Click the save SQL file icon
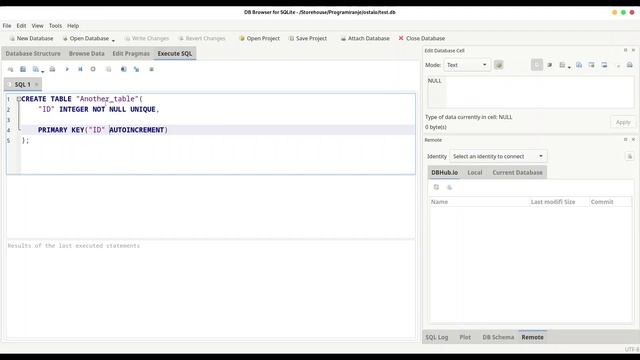 [36, 69]
